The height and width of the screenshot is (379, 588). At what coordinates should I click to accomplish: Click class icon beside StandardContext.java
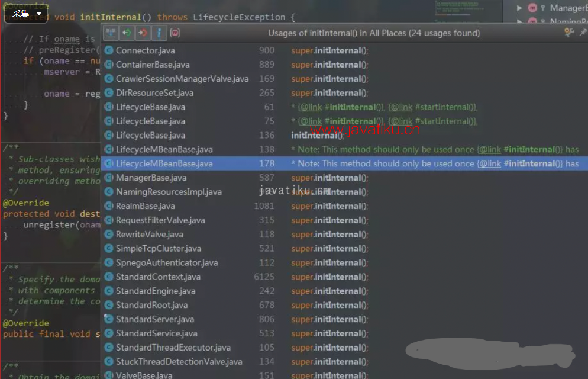point(109,277)
